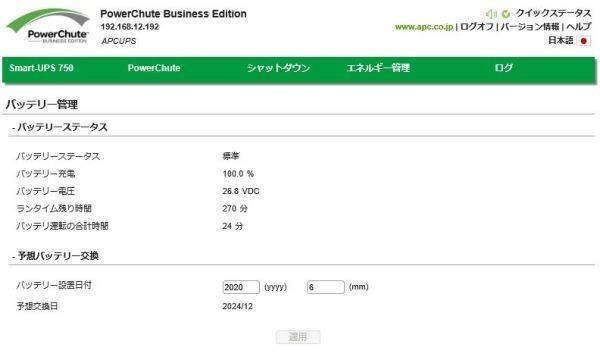This screenshot has height=363, width=600.
Task: Open the ログ menu
Action: 503,68
